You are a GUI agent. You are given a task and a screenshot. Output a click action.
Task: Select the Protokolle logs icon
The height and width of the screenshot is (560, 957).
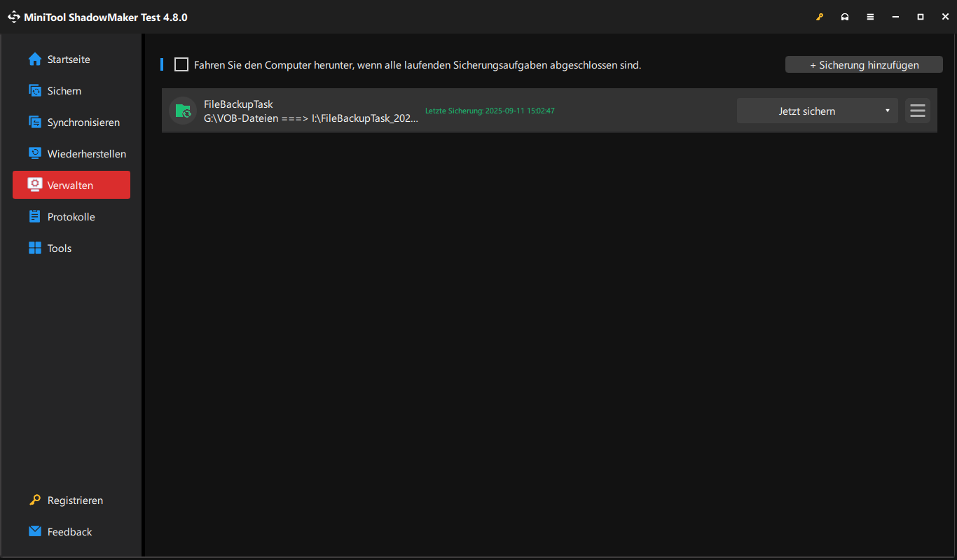pyautogui.click(x=34, y=216)
